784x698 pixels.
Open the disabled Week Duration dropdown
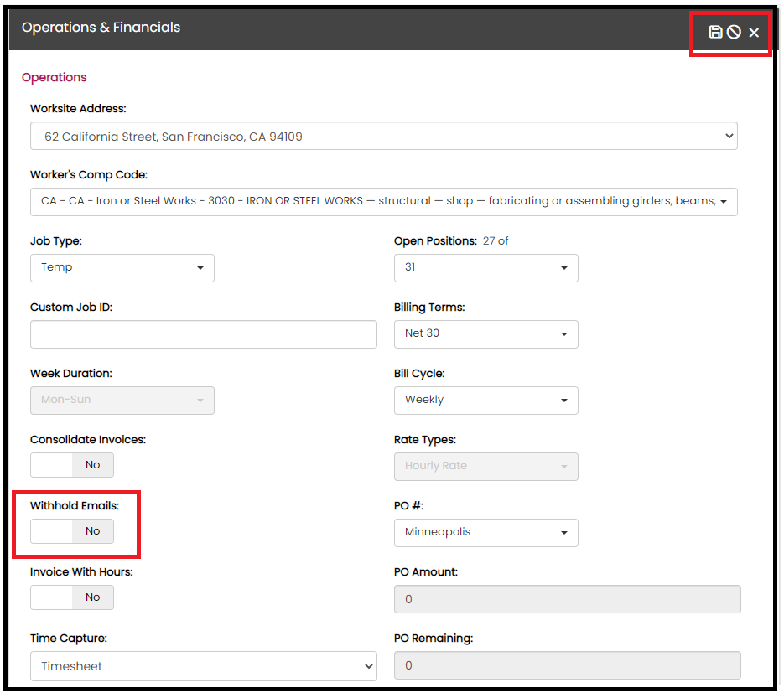coord(122,401)
